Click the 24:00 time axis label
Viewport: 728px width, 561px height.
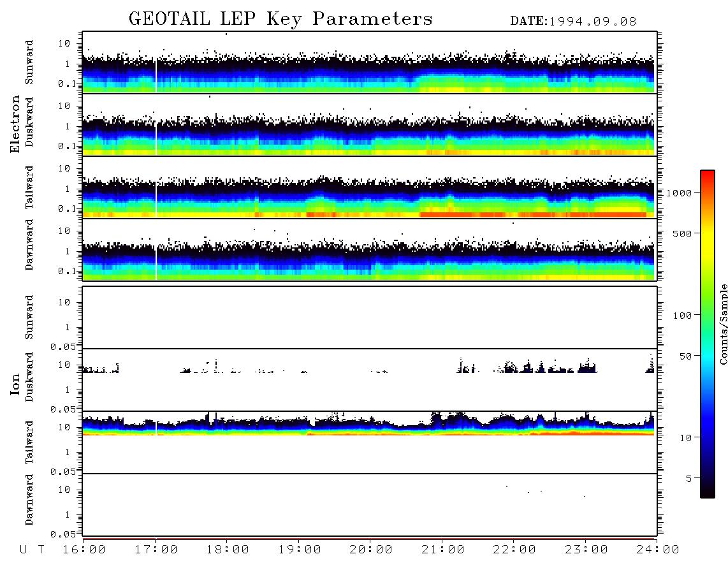tap(658, 550)
